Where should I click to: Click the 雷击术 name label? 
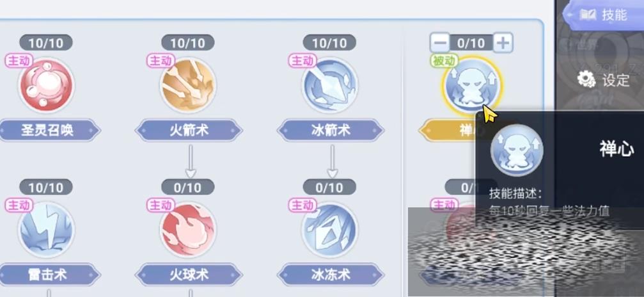[47, 275]
